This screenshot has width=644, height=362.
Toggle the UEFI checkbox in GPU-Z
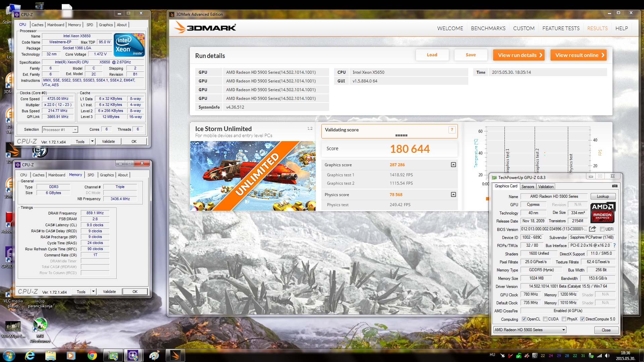tap(602, 229)
